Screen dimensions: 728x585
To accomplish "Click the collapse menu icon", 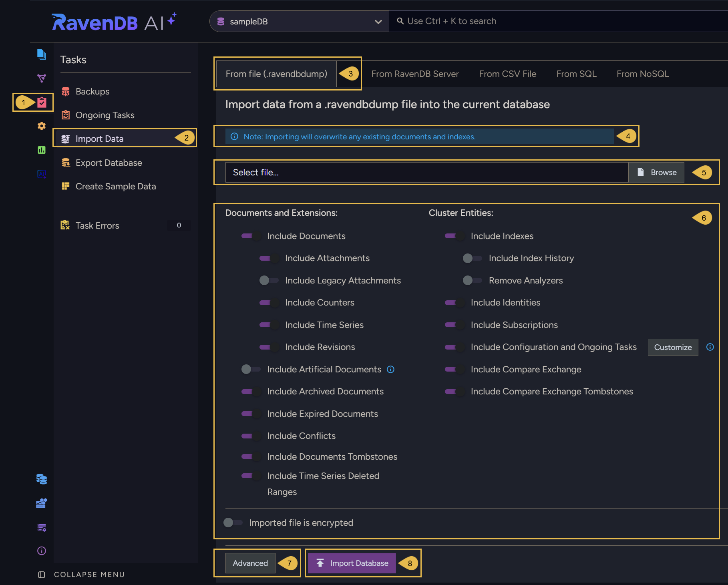I will [x=41, y=575].
